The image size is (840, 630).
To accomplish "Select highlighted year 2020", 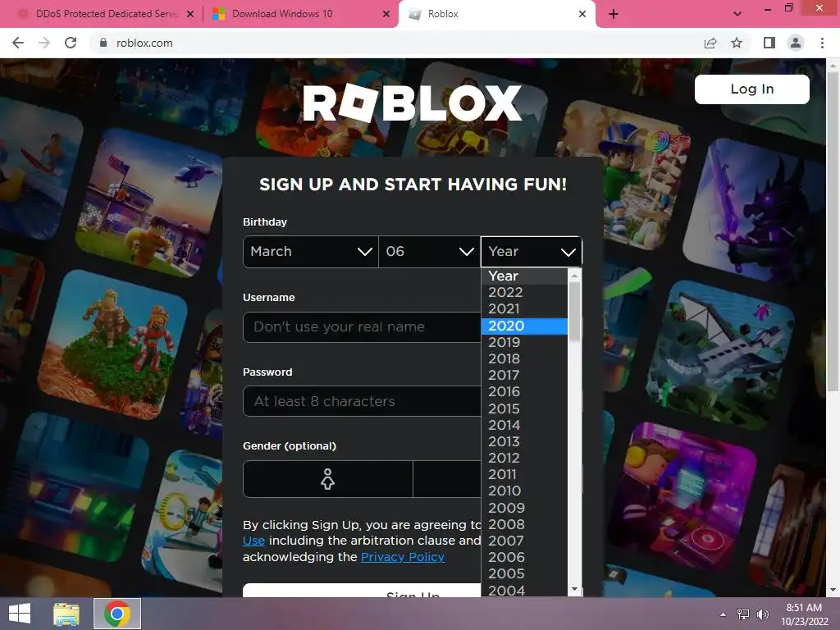I will click(x=524, y=326).
